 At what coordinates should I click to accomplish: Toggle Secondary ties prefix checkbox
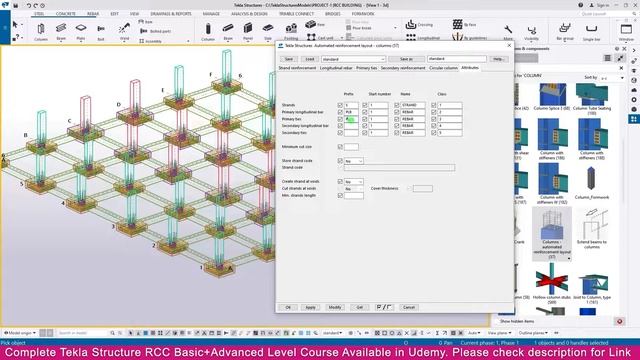point(340,133)
